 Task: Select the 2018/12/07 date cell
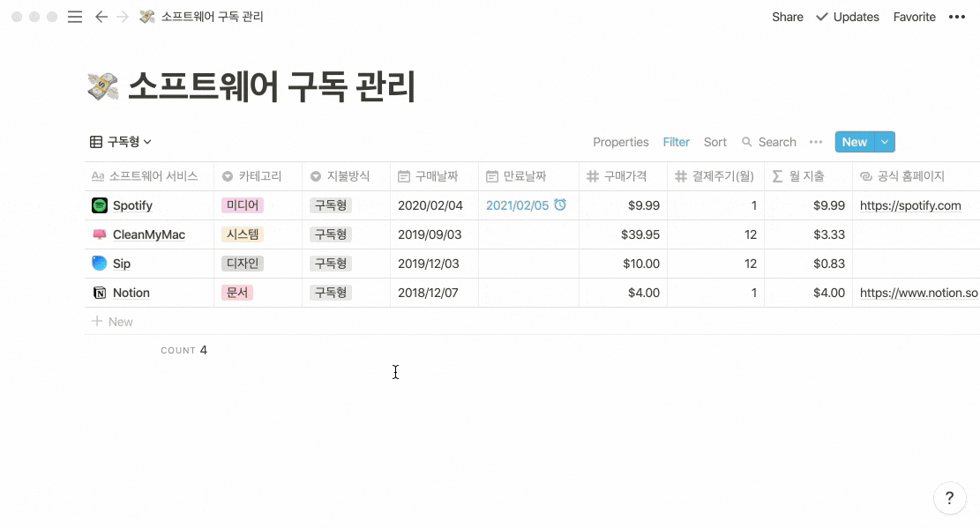click(x=434, y=293)
